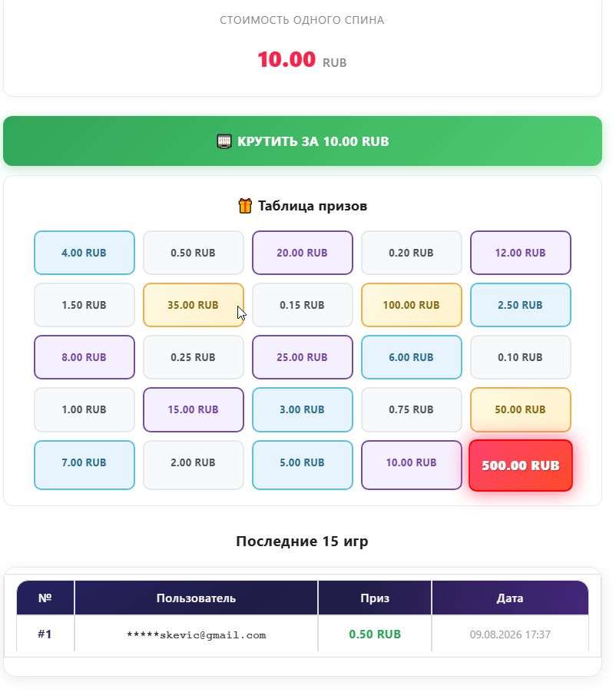The image size is (616, 699).
Task: Click the 15.00 RUB purple tile
Action: click(x=194, y=409)
